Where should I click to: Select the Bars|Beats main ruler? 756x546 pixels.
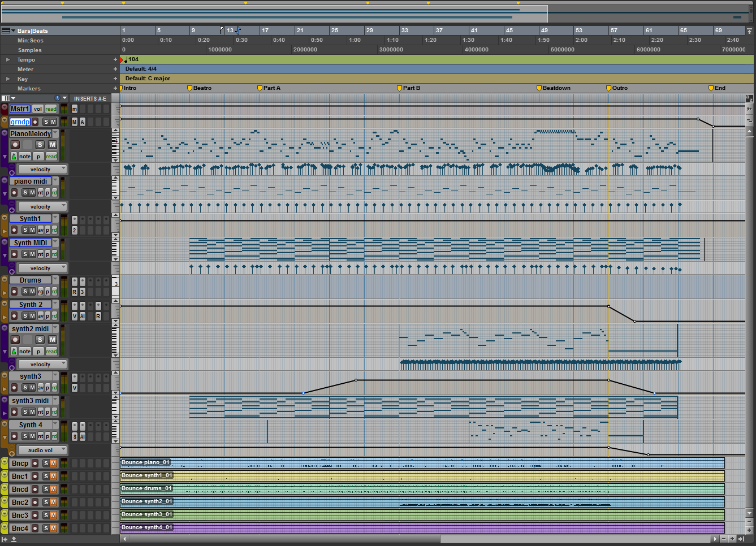coord(32,31)
